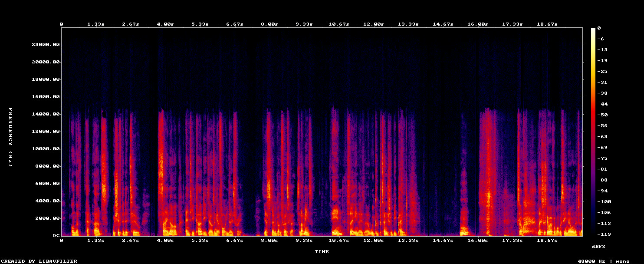This screenshot has height=264, width=644.
Task: Click the TIME axis title
Action: click(x=322, y=252)
